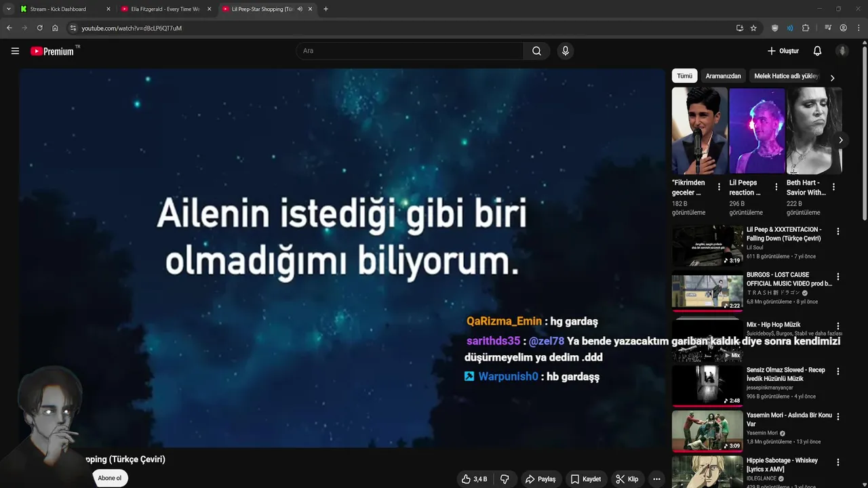Open the shield ad-blocker extension
868x488 pixels.
coord(775,28)
